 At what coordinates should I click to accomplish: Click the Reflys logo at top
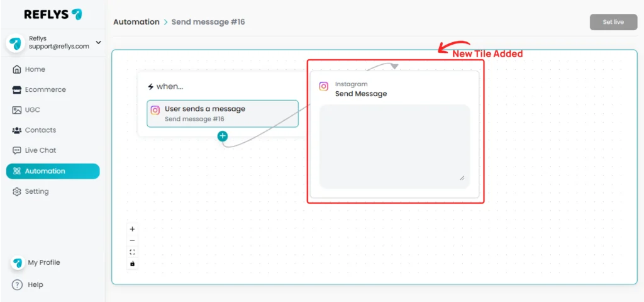pos(53,14)
